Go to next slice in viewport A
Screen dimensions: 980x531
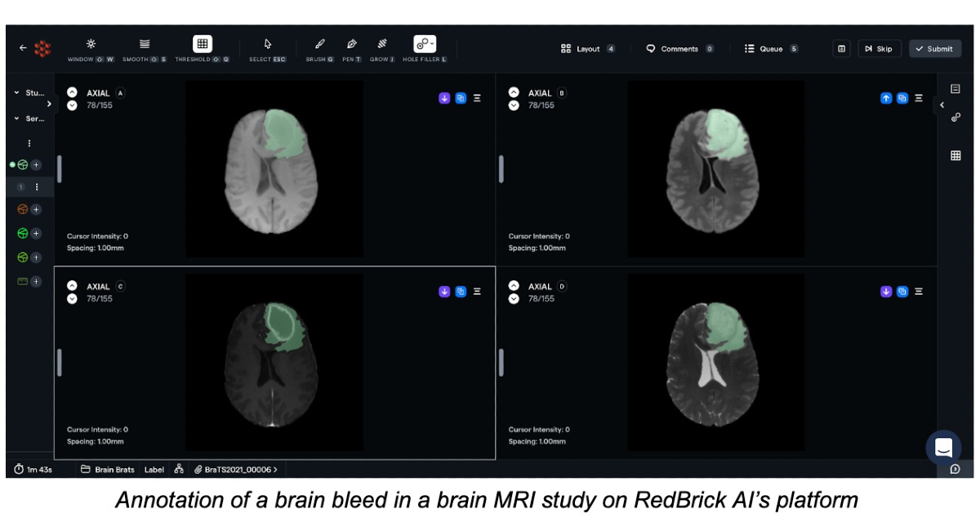pos(72,105)
